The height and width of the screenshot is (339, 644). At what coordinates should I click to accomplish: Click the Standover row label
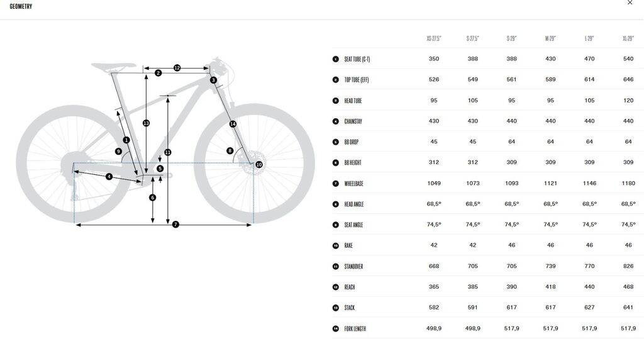point(353,267)
